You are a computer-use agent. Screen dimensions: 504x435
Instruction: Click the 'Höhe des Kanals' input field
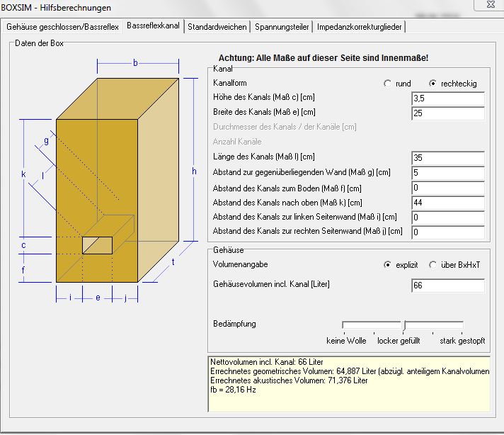tap(447, 98)
